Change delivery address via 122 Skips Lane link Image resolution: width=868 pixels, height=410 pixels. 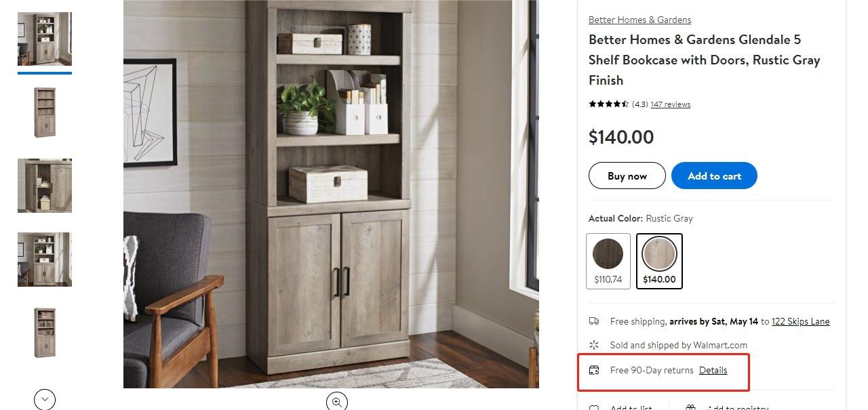pos(800,321)
